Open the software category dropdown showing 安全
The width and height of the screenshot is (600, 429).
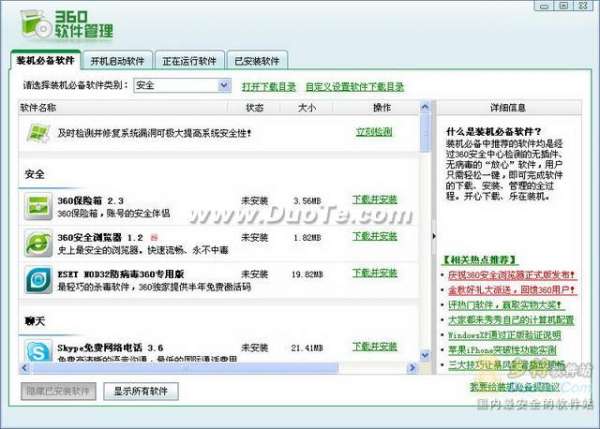point(181,86)
